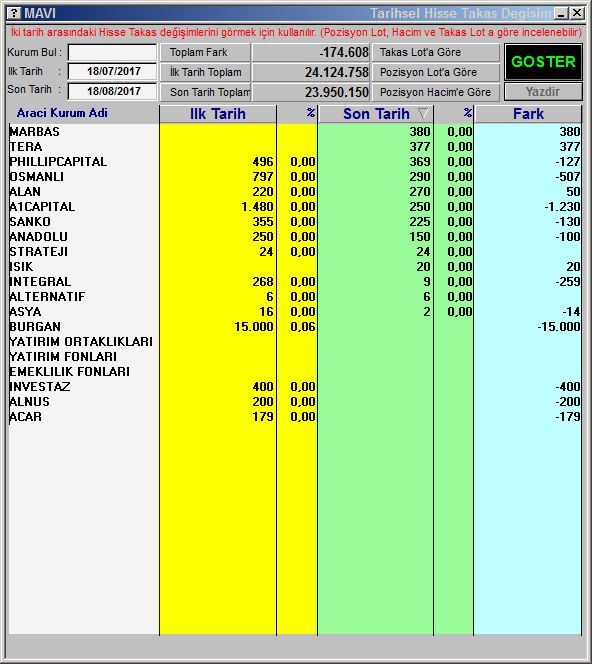Select the Pozisyon Lot'a Göre option

(436, 72)
